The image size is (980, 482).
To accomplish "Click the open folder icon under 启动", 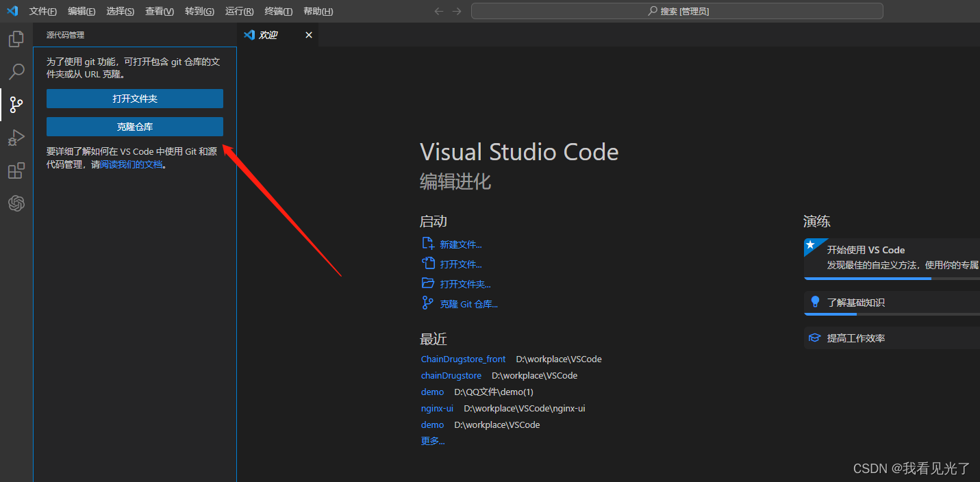I will pyautogui.click(x=428, y=283).
